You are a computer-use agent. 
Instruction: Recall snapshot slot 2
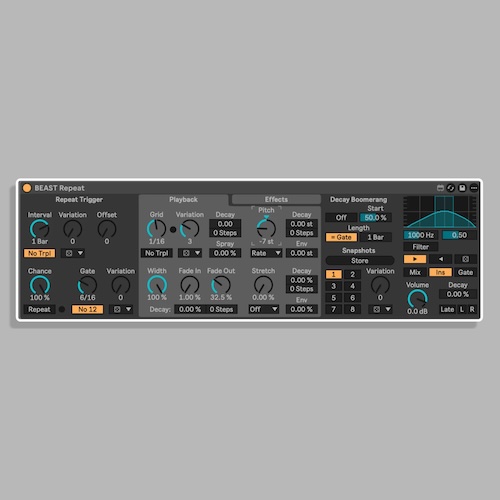click(352, 275)
